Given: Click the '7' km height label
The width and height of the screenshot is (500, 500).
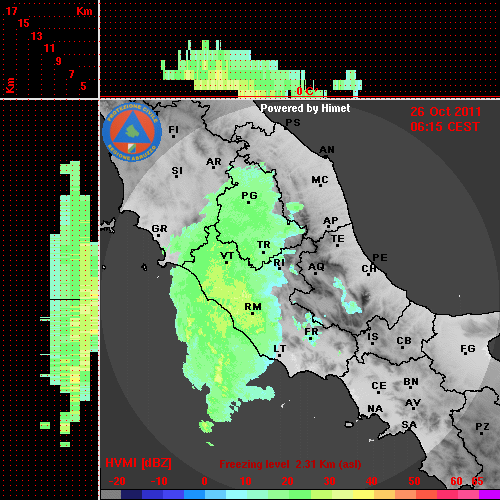Looking at the screenshot, I should pos(71,74).
